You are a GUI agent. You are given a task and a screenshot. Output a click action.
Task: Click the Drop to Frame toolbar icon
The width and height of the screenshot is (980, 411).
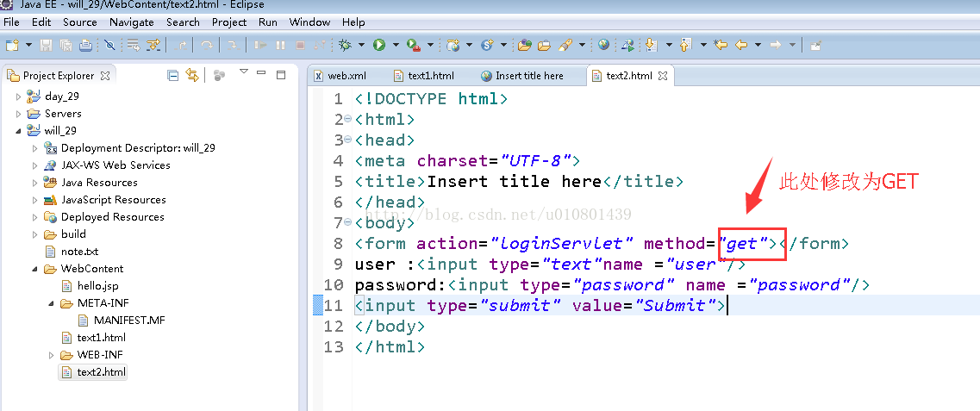tap(133, 45)
